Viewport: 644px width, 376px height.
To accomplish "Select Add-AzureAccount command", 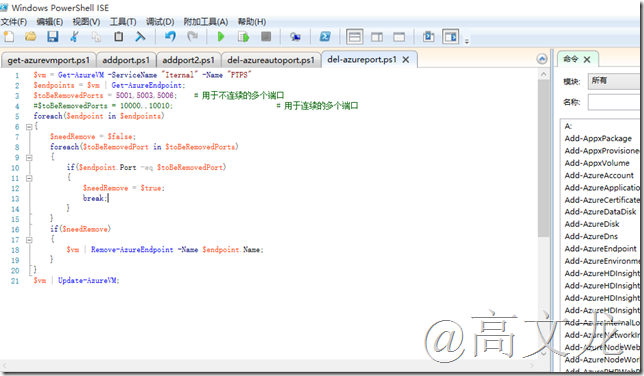I will coord(599,175).
